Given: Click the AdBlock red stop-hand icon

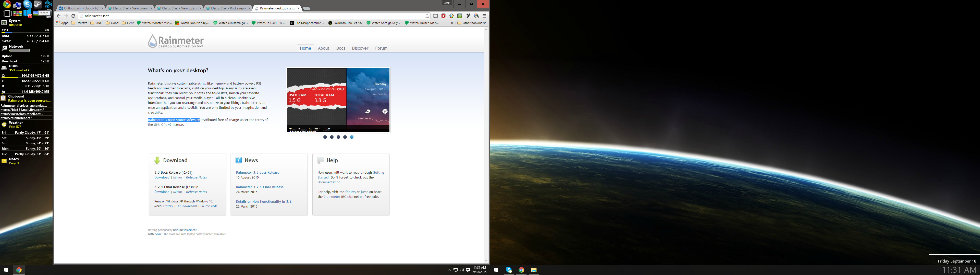Looking at the screenshot, I should click(444, 16).
